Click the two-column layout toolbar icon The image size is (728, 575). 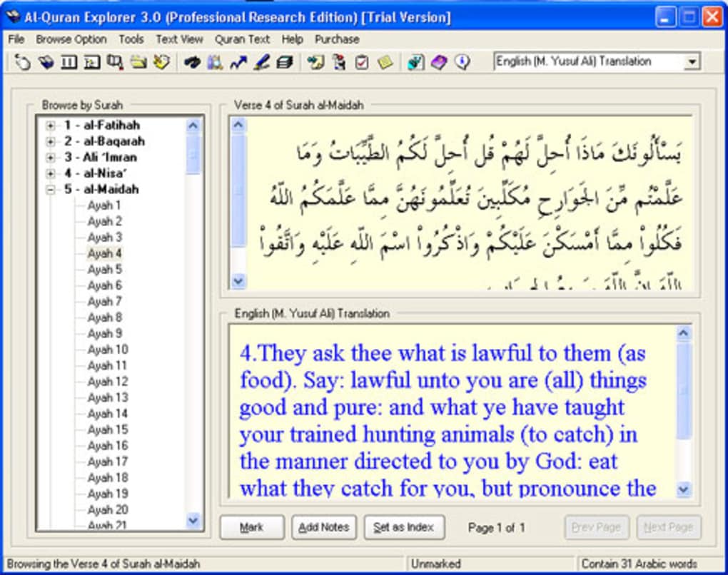[x=69, y=63]
